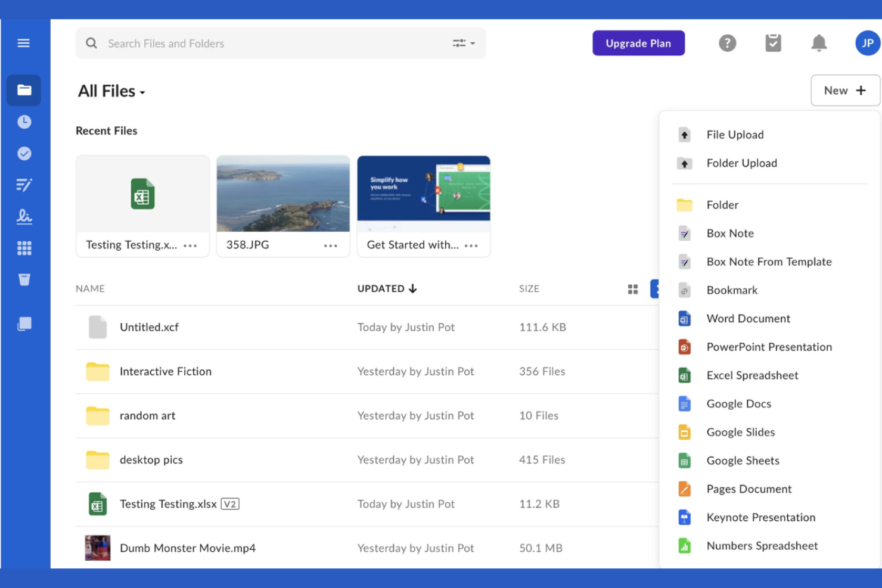Click the New button
This screenshot has width=882, height=588.
click(x=844, y=91)
